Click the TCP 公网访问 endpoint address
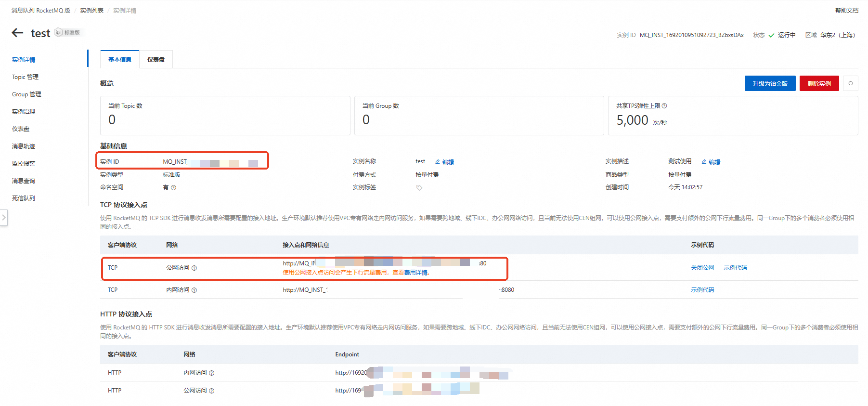 [385, 263]
